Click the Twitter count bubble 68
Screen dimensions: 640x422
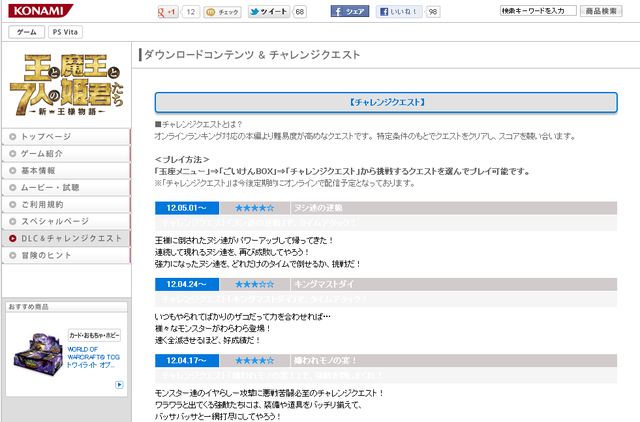coord(300,12)
